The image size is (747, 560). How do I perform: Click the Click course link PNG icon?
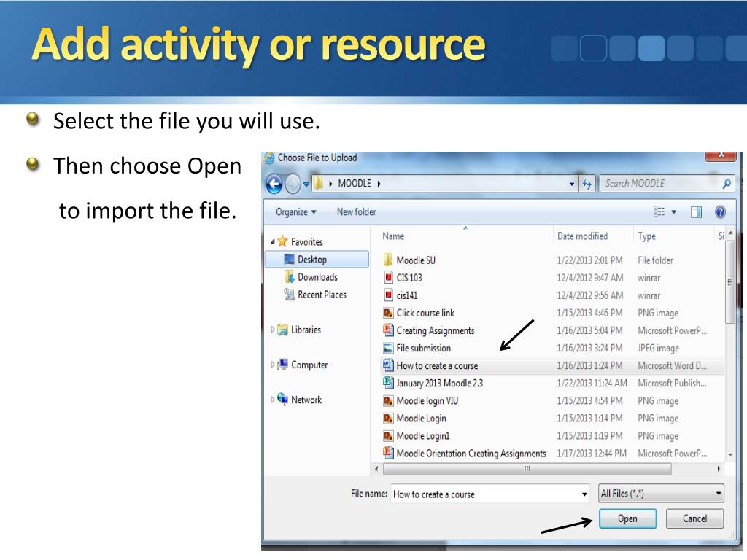point(388,313)
